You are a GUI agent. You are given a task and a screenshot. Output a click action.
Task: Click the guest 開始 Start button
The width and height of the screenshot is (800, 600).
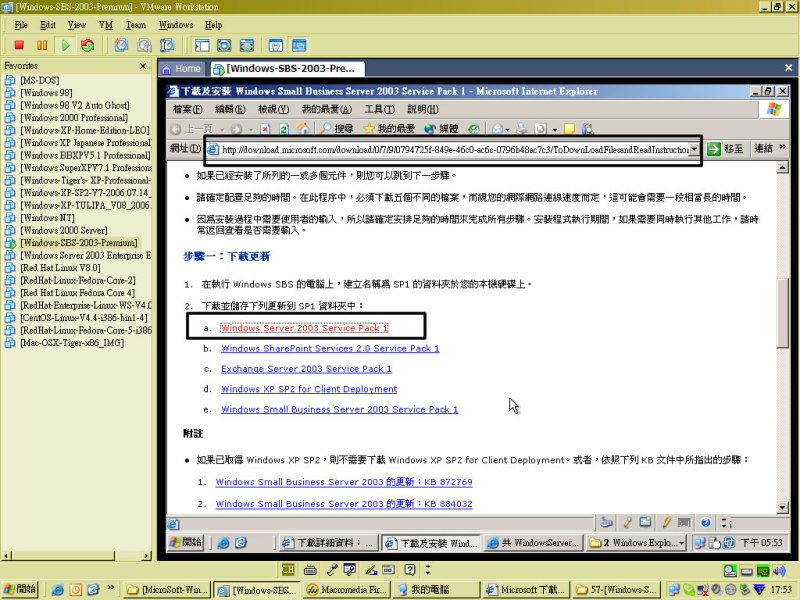tap(186, 542)
